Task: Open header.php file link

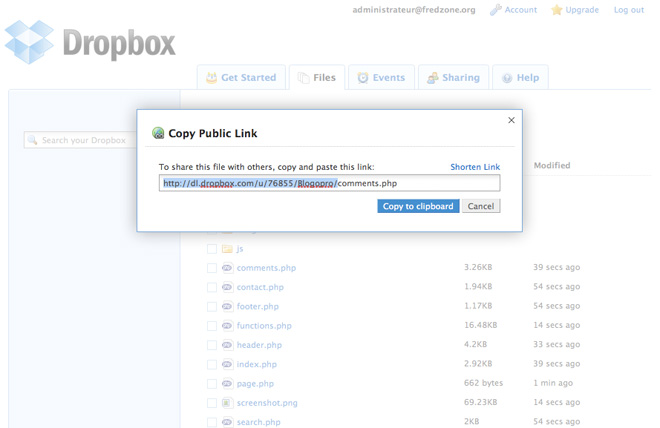Action: (x=259, y=345)
